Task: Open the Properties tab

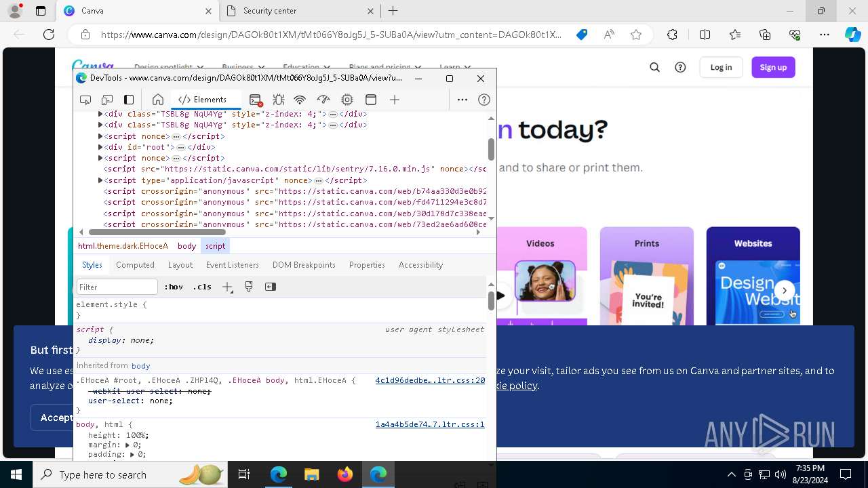Action: 367,265
